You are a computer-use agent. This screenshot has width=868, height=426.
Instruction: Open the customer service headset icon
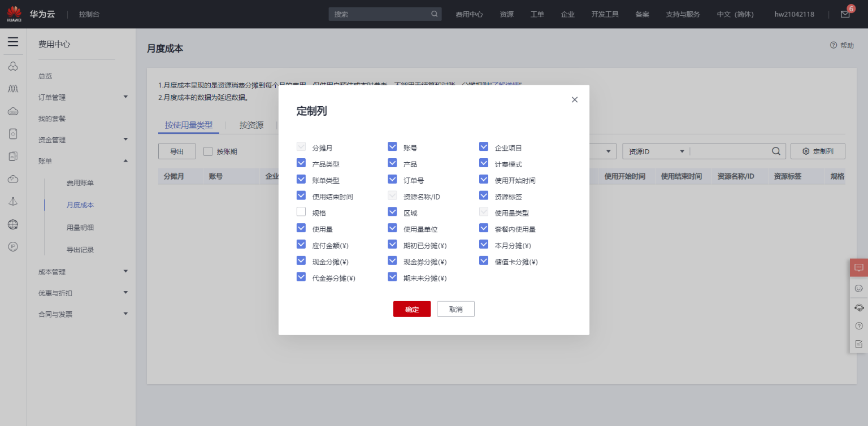click(x=859, y=307)
